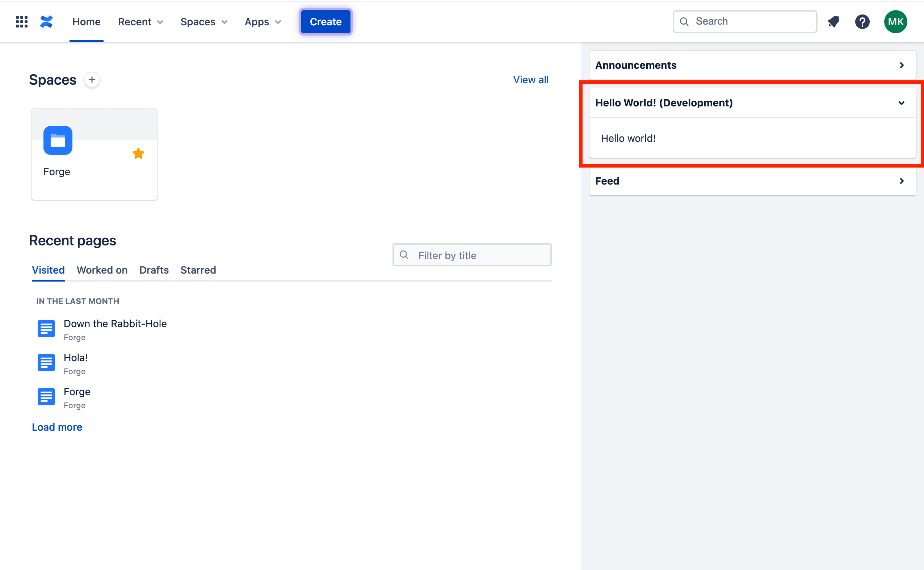Open the Atlassian app switcher grid
This screenshot has height=570, width=924.
click(21, 21)
